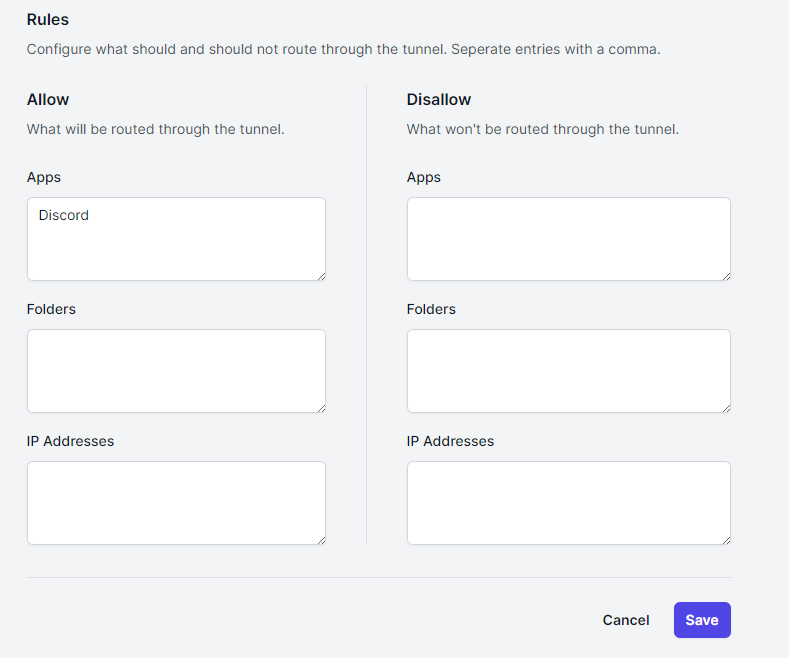Click the Apps label under Allow
Screen dimensions: 789x658
pyautogui.click(x=44, y=177)
